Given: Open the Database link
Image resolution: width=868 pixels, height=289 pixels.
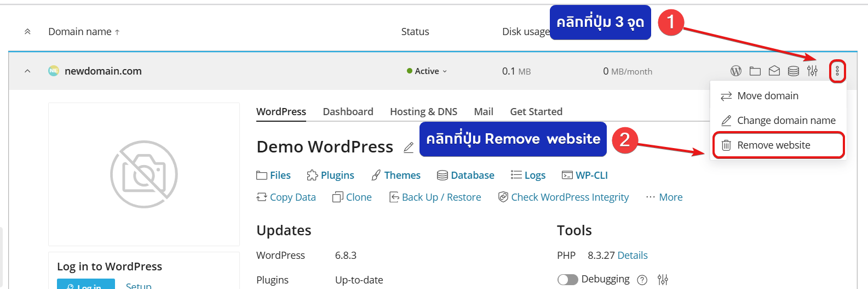Looking at the screenshot, I should click(465, 175).
